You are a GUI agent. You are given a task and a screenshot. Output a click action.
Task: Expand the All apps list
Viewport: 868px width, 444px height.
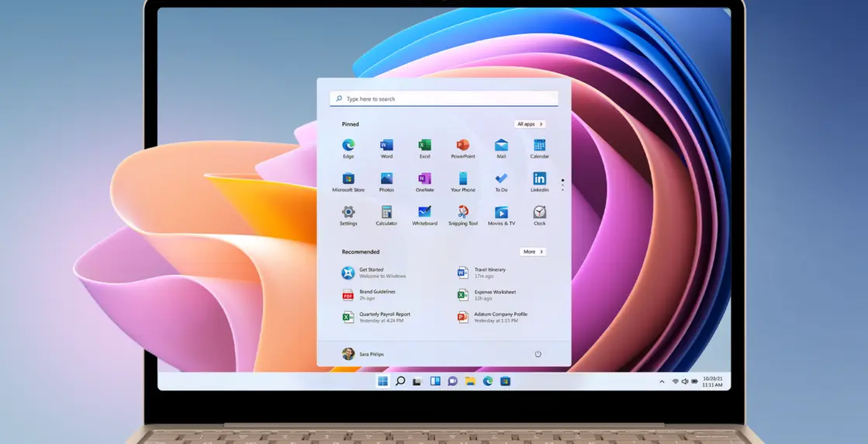(529, 124)
